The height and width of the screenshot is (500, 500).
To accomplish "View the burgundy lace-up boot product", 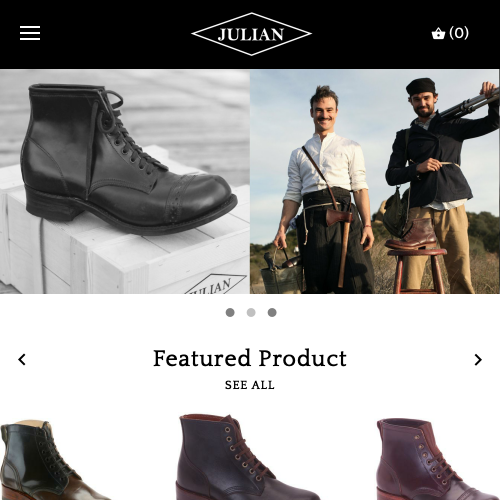I will pyautogui.click(x=437, y=459).
